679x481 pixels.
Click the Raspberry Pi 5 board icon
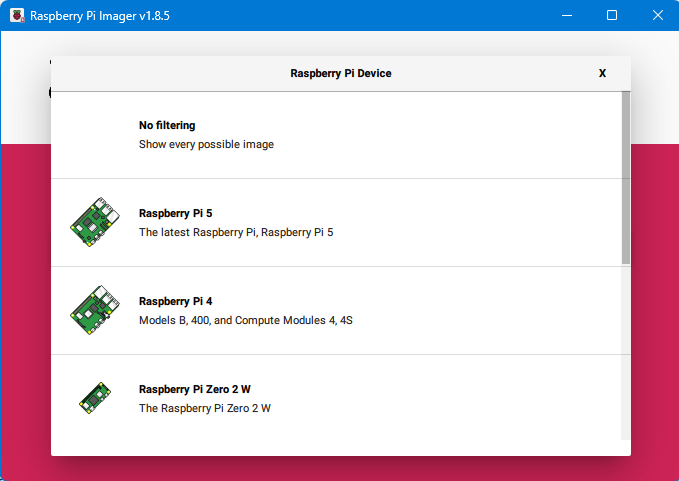[x=93, y=222]
